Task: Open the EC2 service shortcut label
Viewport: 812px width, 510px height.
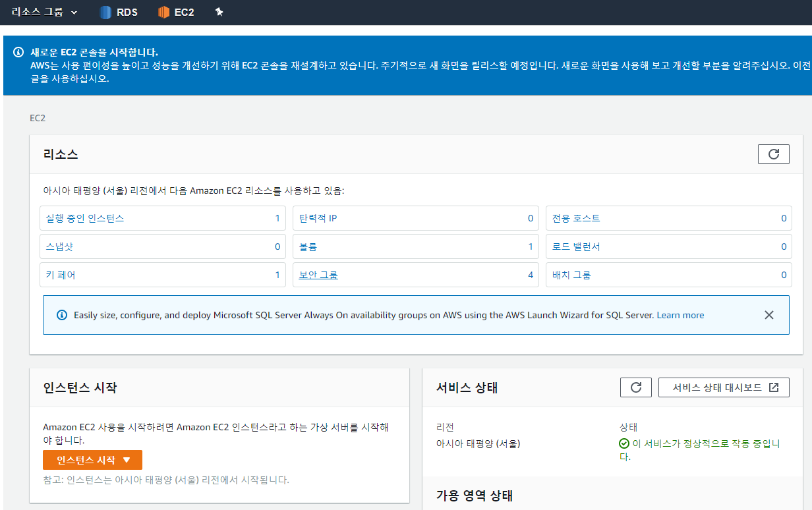Action: click(x=184, y=12)
